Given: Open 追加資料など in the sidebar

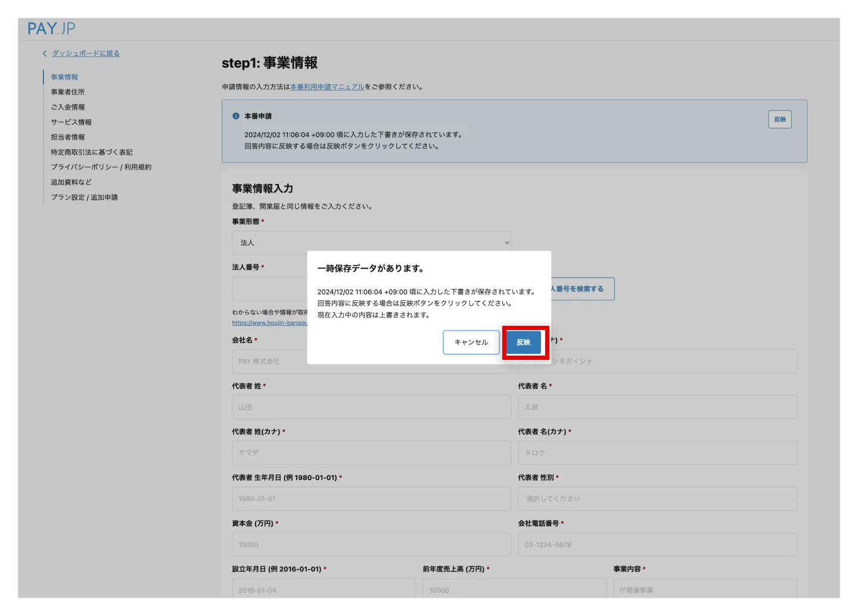Looking at the screenshot, I should point(71,182).
